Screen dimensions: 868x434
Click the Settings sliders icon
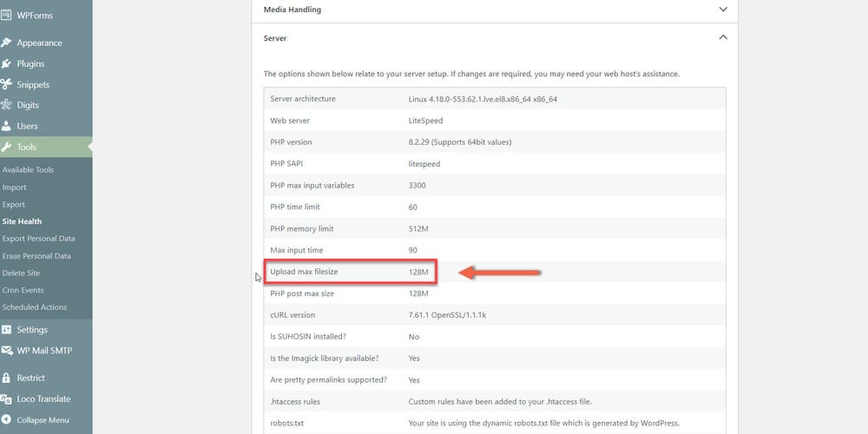coord(6,330)
